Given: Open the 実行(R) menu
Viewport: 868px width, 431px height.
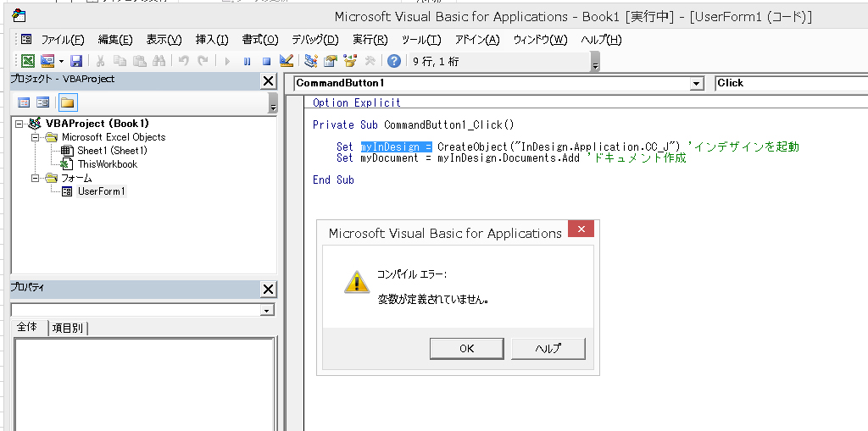Looking at the screenshot, I should pyautogui.click(x=370, y=40).
